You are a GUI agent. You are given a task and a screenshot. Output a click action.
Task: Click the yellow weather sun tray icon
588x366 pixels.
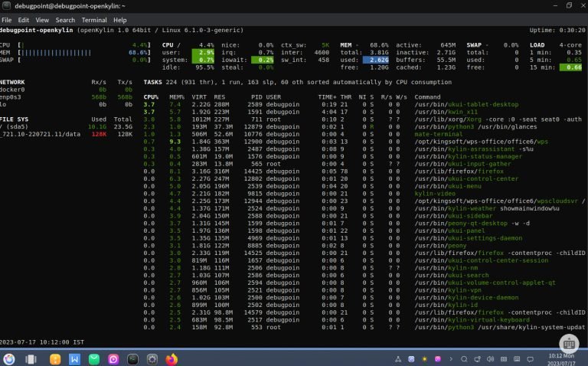tap(425, 358)
